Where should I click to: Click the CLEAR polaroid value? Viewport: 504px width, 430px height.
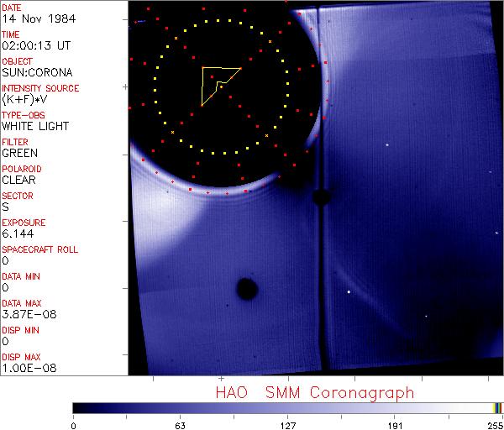[x=18, y=180]
